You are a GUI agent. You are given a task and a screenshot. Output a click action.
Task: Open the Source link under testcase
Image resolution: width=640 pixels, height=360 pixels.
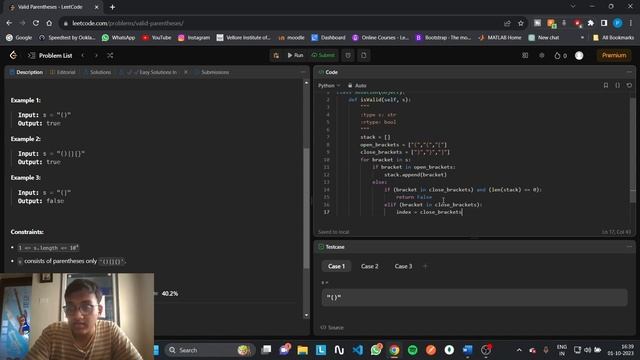332,327
